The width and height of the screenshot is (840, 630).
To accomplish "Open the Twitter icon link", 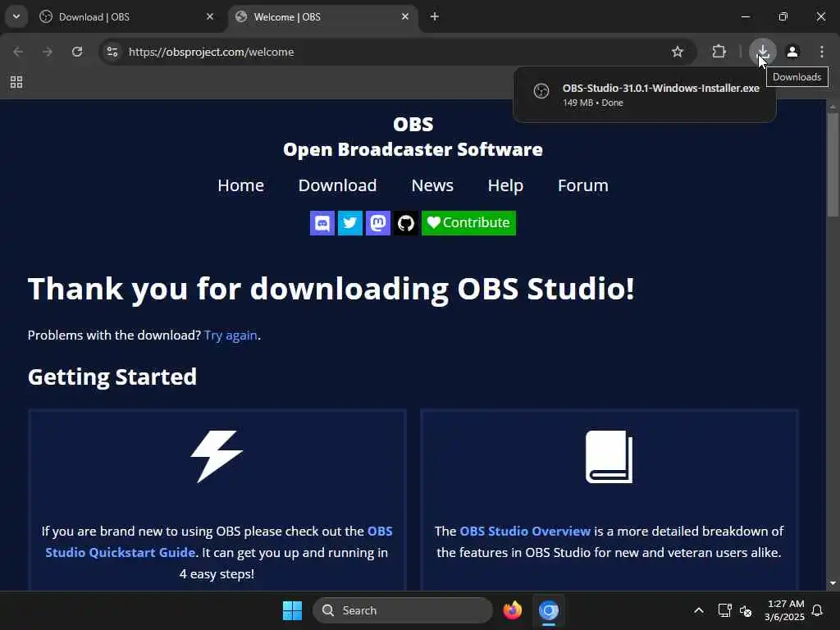I will [x=349, y=223].
